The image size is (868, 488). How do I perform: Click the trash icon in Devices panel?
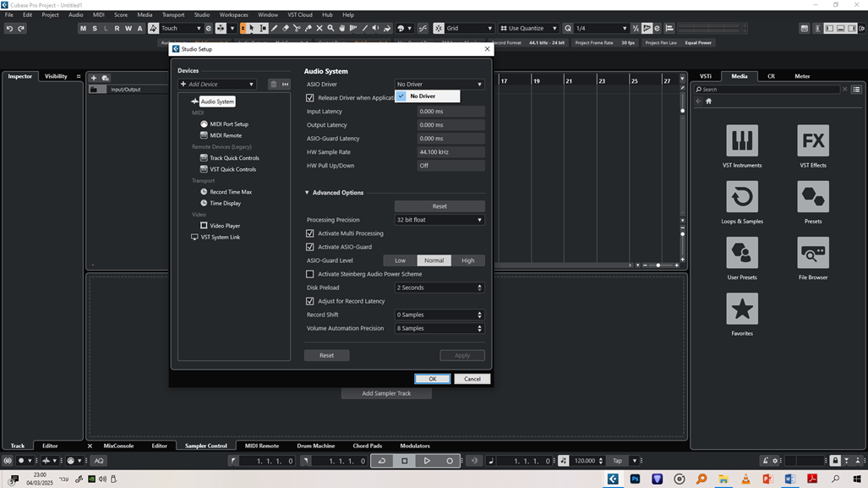274,85
